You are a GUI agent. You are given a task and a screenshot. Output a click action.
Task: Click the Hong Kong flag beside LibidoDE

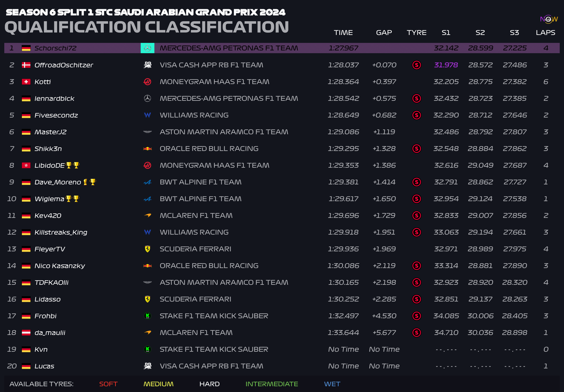point(26,165)
